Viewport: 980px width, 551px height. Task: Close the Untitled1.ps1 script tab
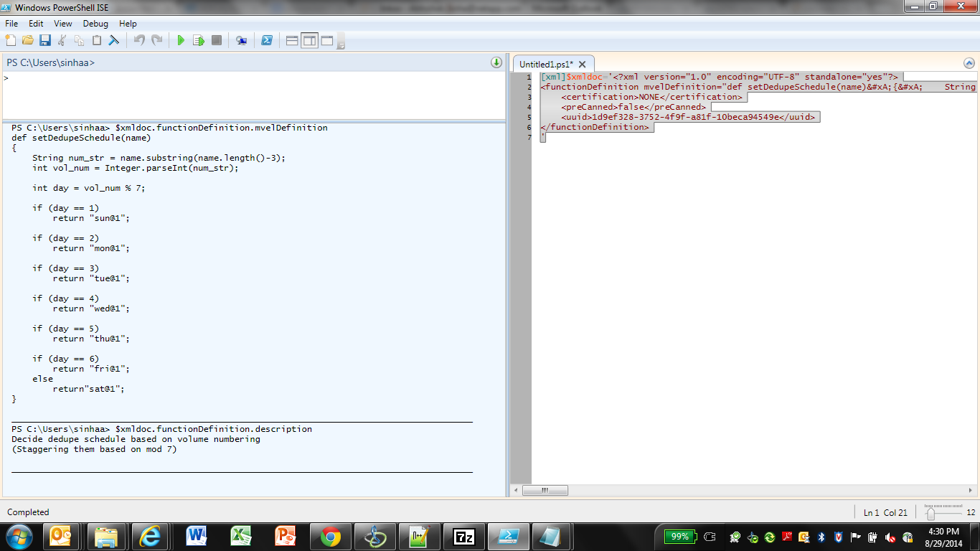(x=583, y=64)
